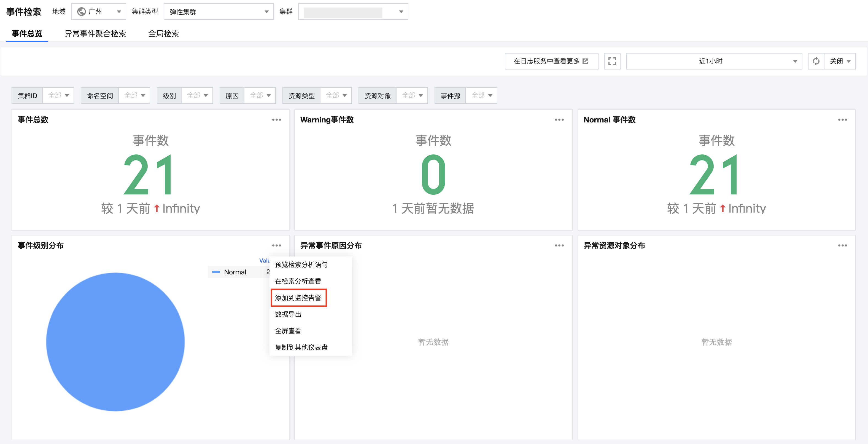The width and height of the screenshot is (868, 444).
Task: Open the 集群 selection dropdown
Action: [353, 12]
